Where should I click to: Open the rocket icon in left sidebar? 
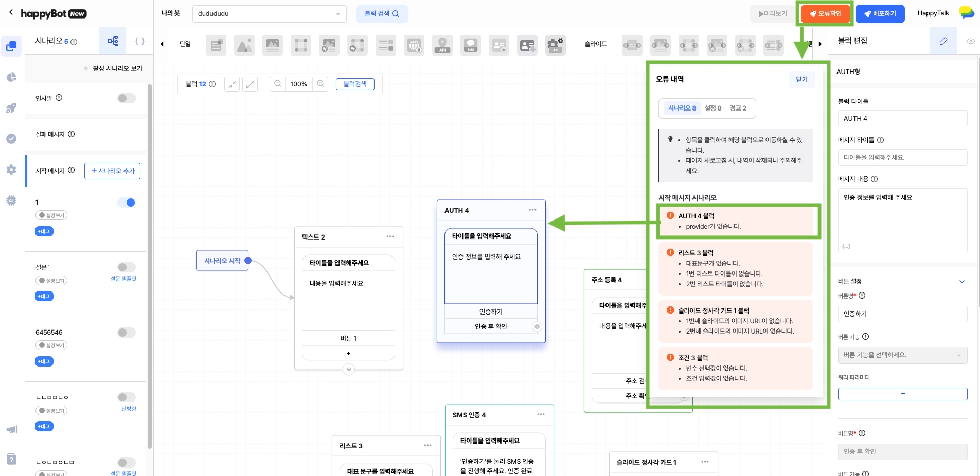(11, 108)
